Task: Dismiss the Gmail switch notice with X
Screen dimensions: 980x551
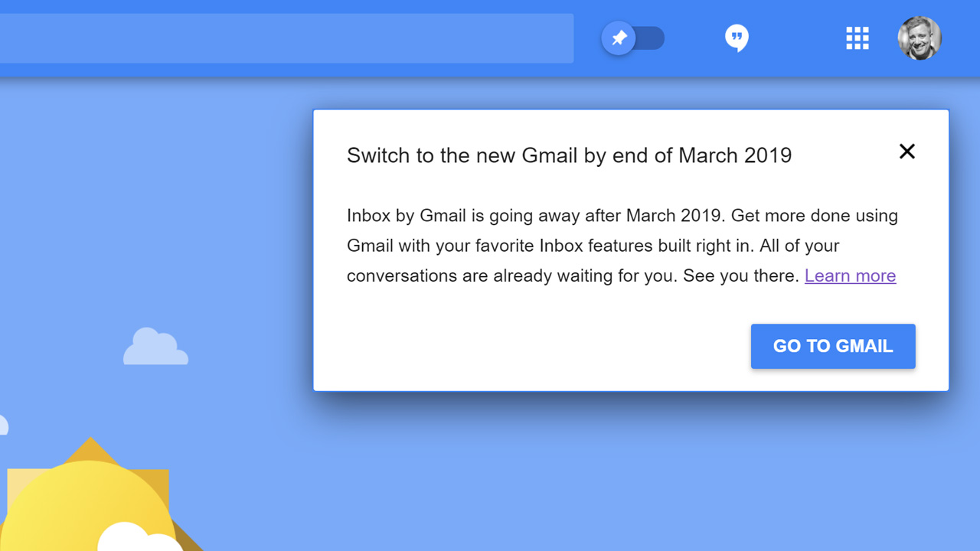Action: click(907, 152)
